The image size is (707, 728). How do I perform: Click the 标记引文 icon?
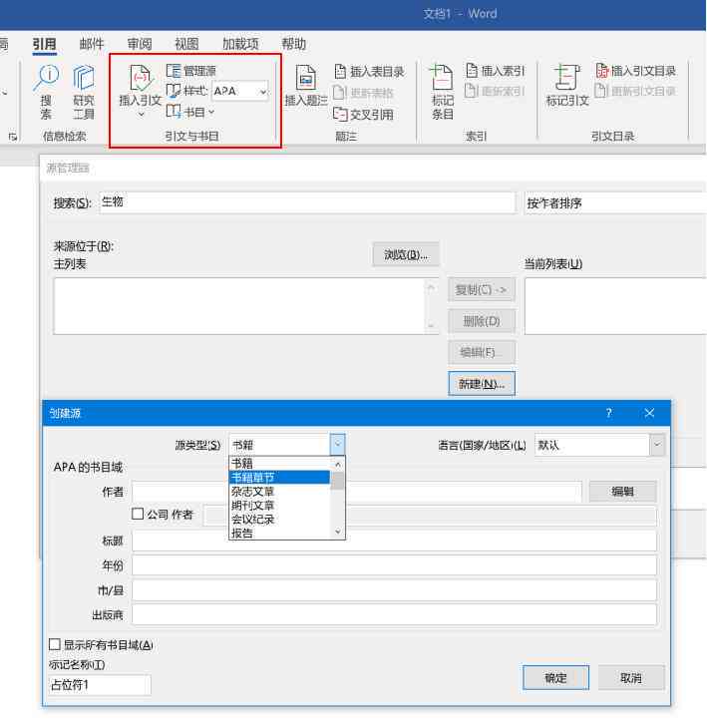(567, 77)
